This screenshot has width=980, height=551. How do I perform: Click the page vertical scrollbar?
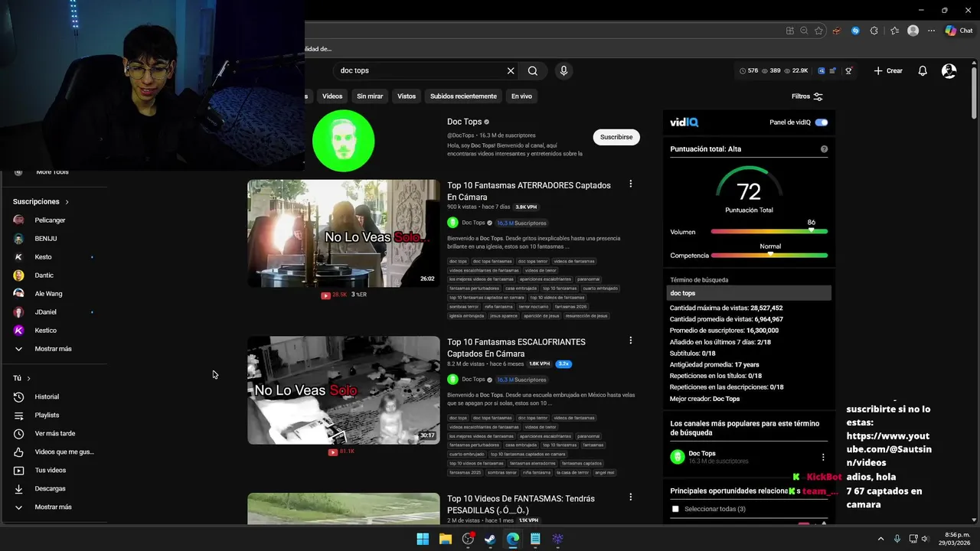975,92
